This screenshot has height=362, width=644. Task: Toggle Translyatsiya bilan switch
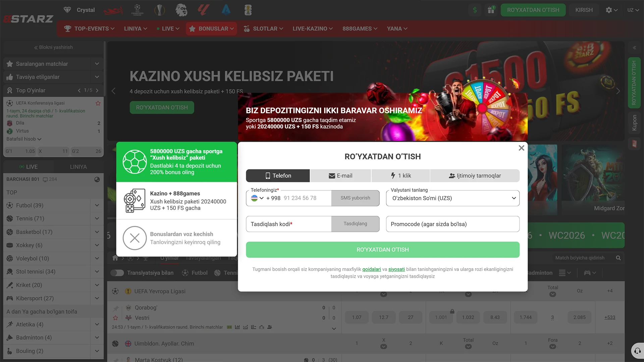pyautogui.click(x=117, y=273)
